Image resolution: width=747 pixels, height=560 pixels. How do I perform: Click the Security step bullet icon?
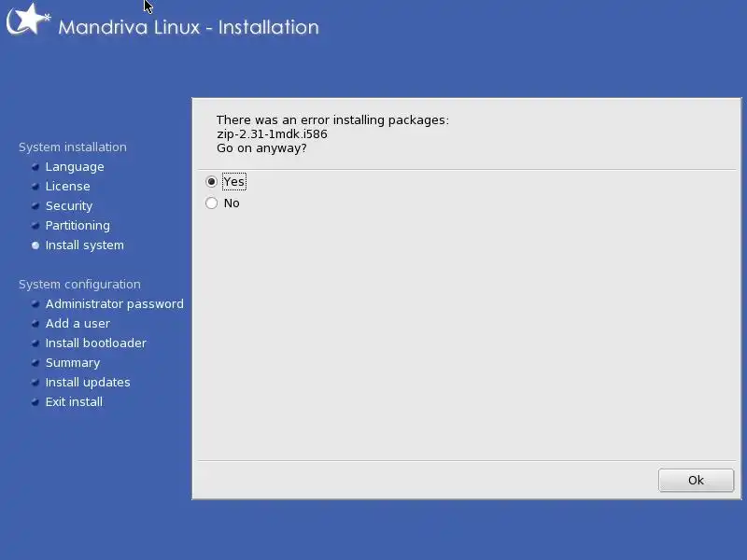coord(35,205)
